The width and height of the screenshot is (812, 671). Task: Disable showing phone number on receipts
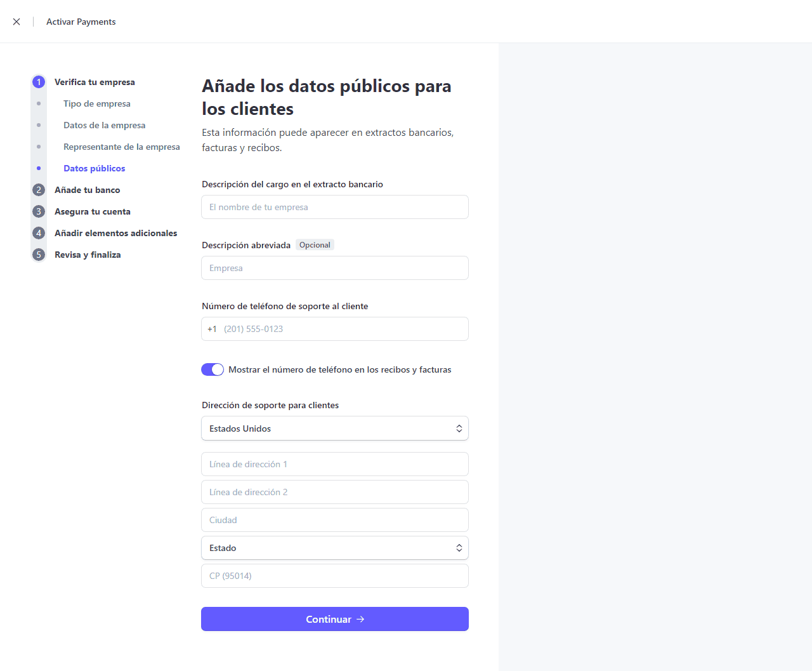213,369
